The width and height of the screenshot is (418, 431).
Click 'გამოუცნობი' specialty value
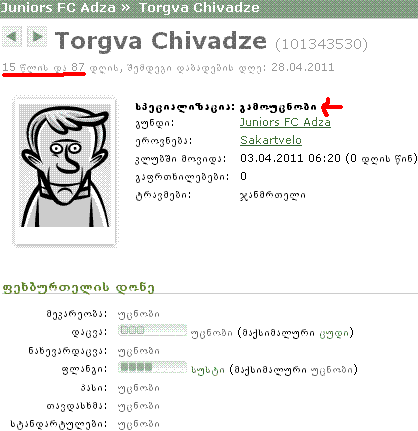[278, 107]
